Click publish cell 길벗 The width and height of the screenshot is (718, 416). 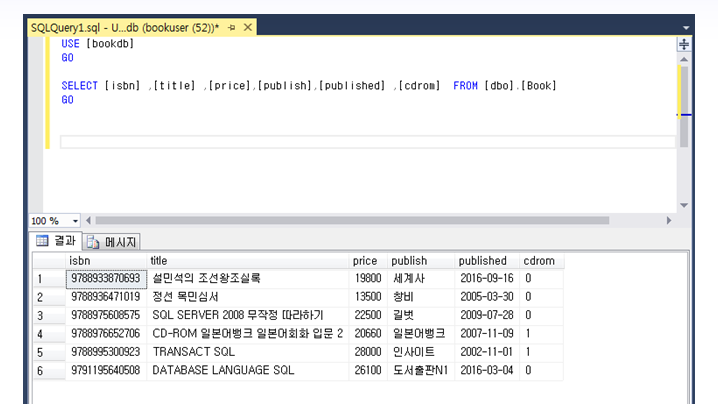[x=421, y=315]
